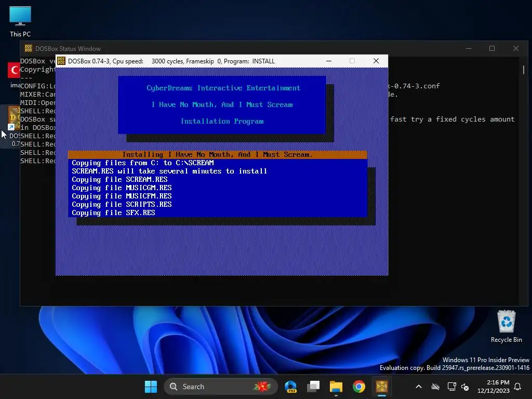Open the This PC desktop icon
Viewport: 532px width, 399px height.
click(x=20, y=21)
